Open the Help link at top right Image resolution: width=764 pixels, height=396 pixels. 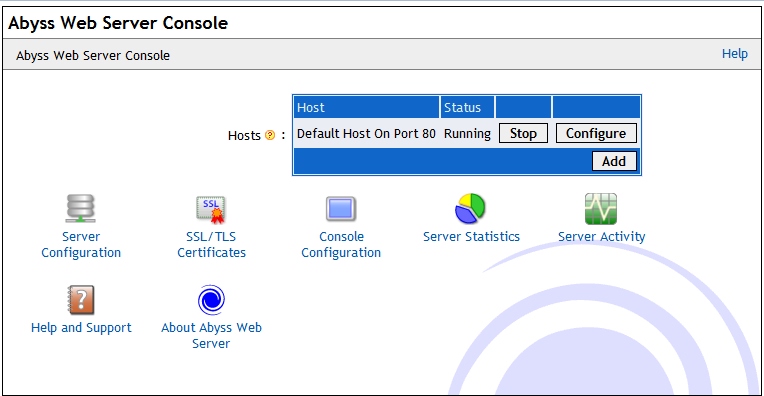tap(735, 54)
